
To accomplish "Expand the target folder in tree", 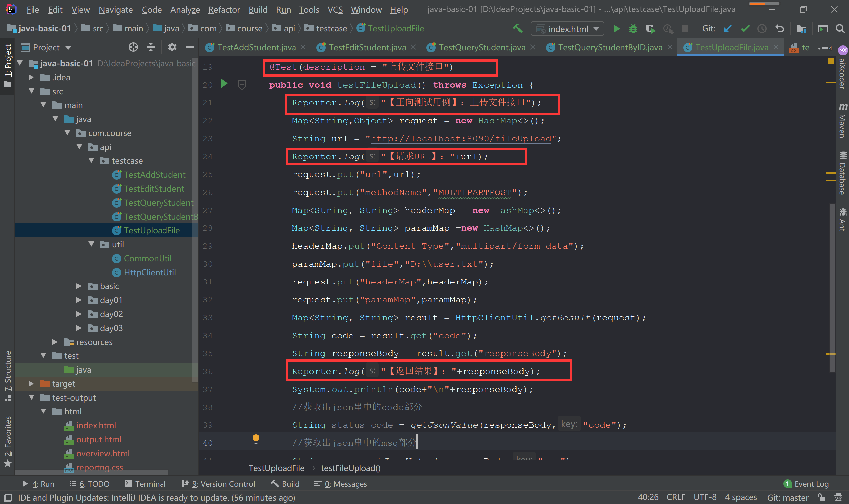I will click(31, 384).
